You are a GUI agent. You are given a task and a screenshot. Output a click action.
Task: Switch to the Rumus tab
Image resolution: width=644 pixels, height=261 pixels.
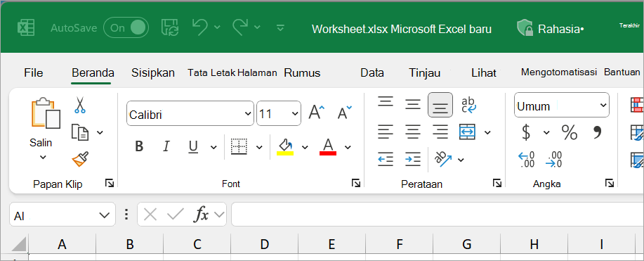click(x=302, y=73)
